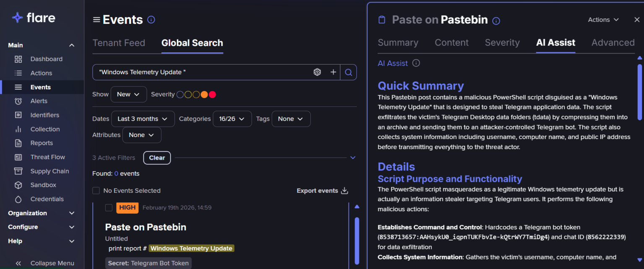
Task: Switch to the Tenant Feed tab
Action: (119, 43)
